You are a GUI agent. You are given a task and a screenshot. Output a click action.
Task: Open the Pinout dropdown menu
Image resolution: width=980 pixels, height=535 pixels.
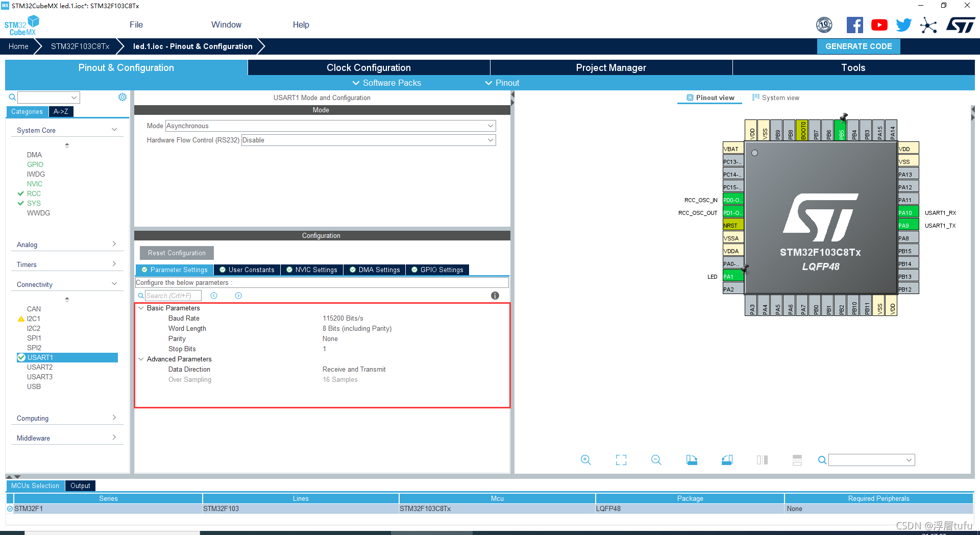click(x=502, y=83)
